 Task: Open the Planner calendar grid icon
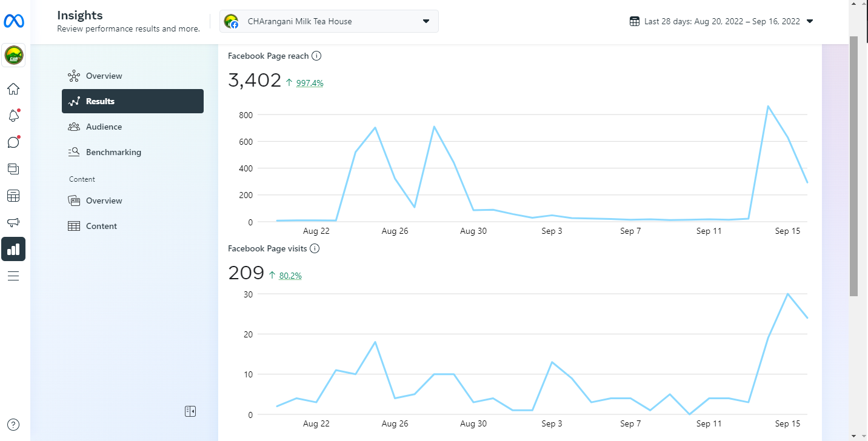point(13,196)
